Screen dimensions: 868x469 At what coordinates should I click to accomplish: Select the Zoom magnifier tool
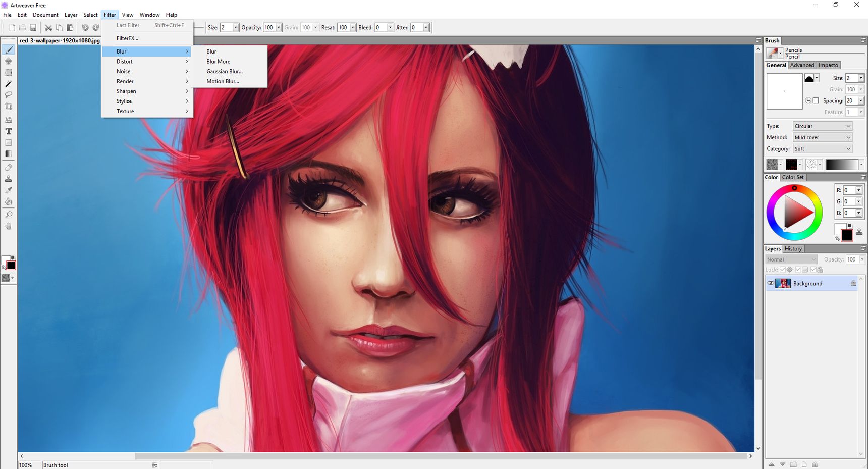coord(9,215)
